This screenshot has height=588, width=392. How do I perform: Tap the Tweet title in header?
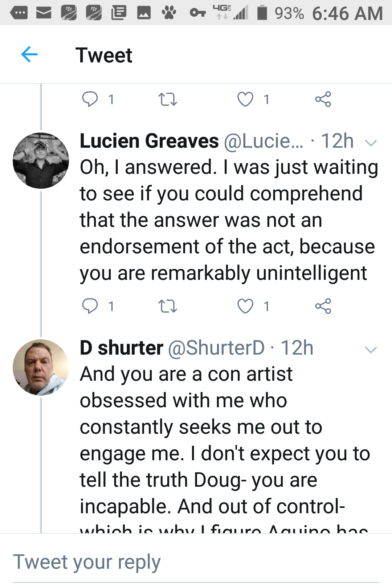tap(104, 55)
